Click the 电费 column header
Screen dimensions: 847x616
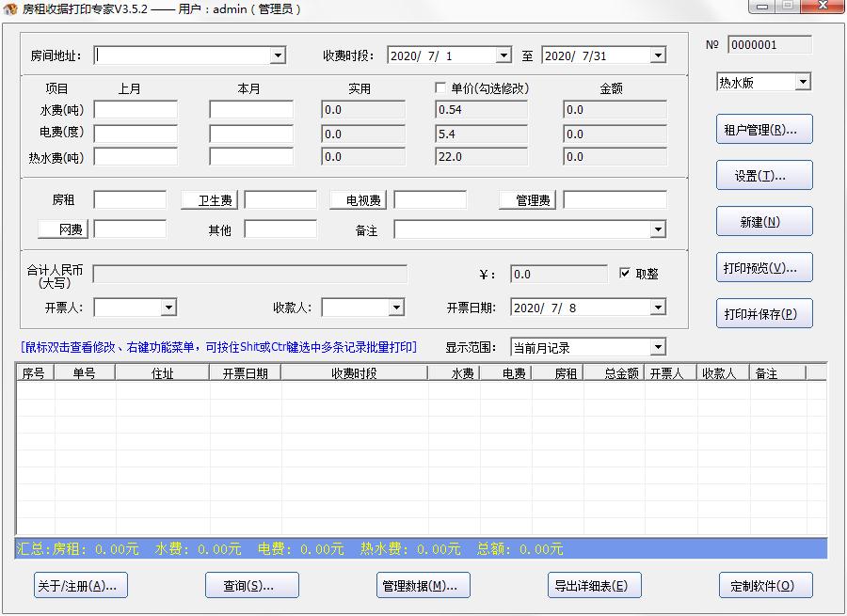coord(505,373)
